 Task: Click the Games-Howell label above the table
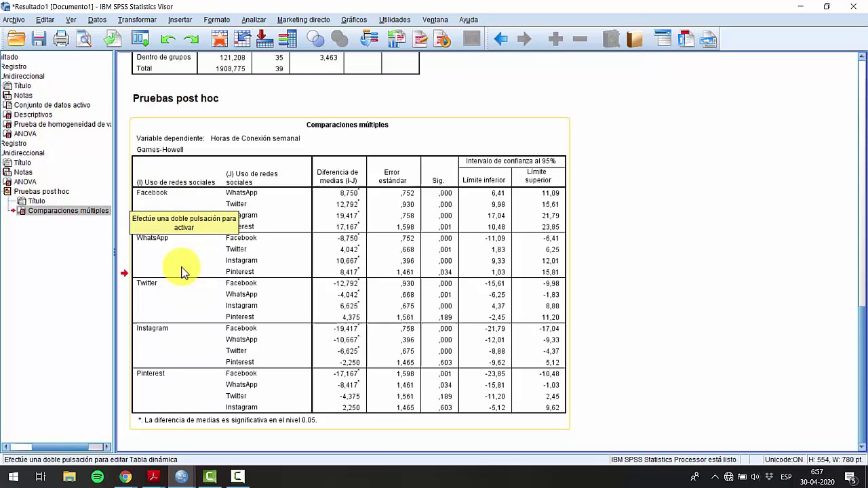160,150
